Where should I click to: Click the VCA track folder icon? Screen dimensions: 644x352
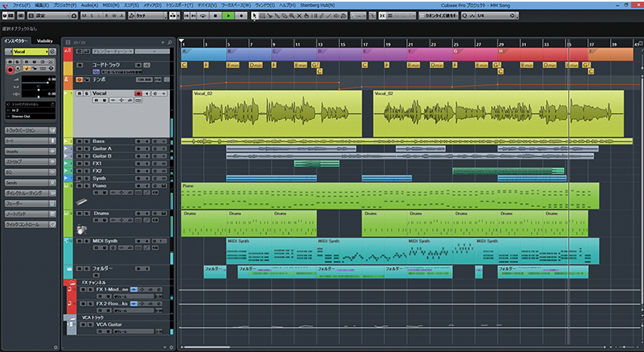click(73, 317)
